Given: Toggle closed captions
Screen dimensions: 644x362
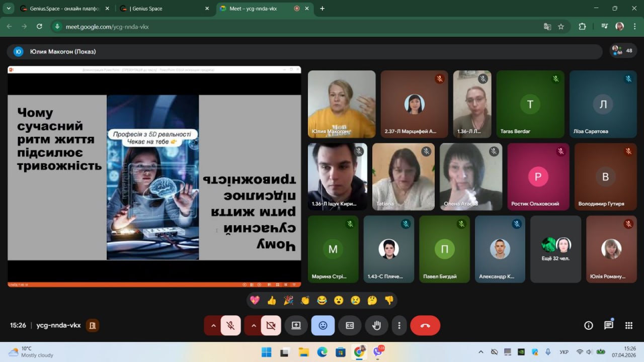Looking at the screenshot, I should [350, 326].
